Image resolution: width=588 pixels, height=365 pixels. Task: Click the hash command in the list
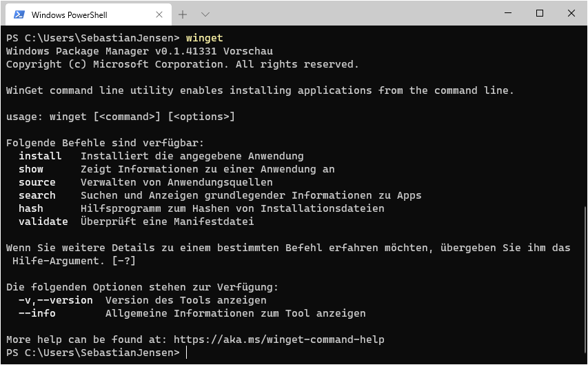point(31,208)
